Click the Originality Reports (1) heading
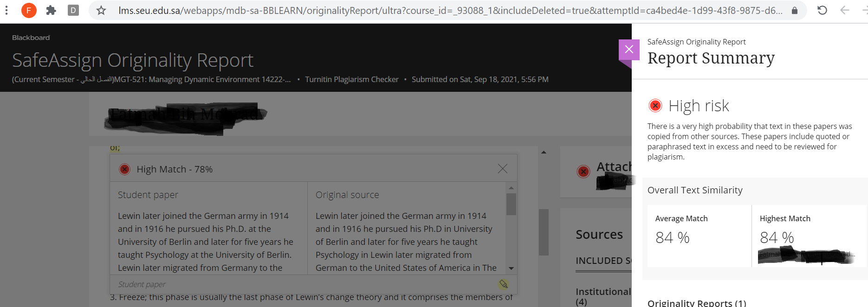Image resolution: width=868 pixels, height=307 pixels. click(x=697, y=303)
